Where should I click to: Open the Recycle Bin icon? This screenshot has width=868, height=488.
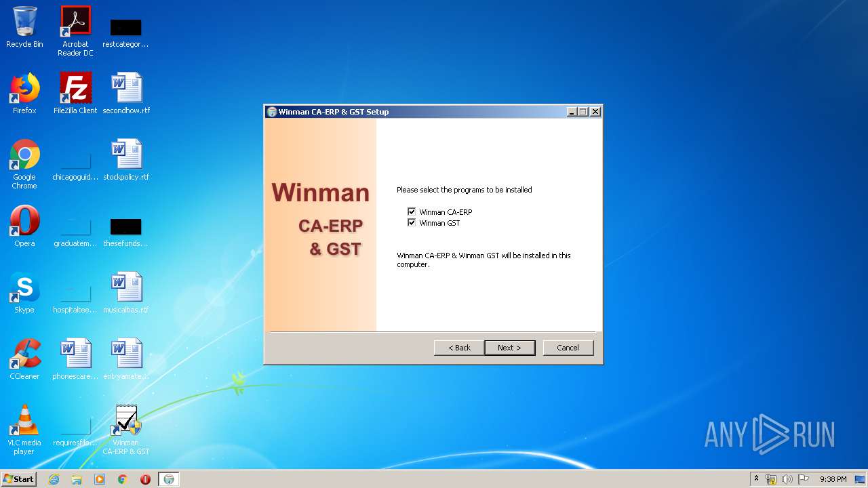tap(24, 27)
